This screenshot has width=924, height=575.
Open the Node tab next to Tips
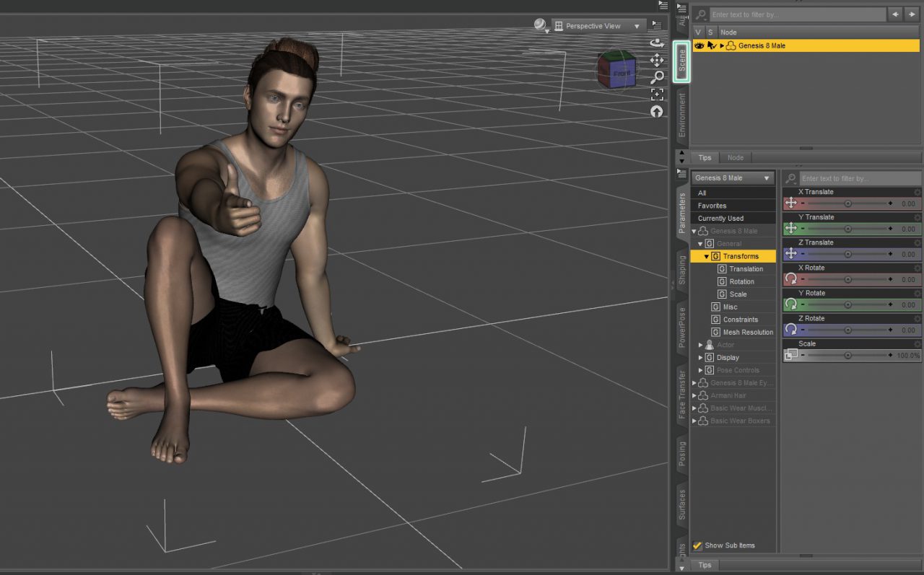(735, 157)
